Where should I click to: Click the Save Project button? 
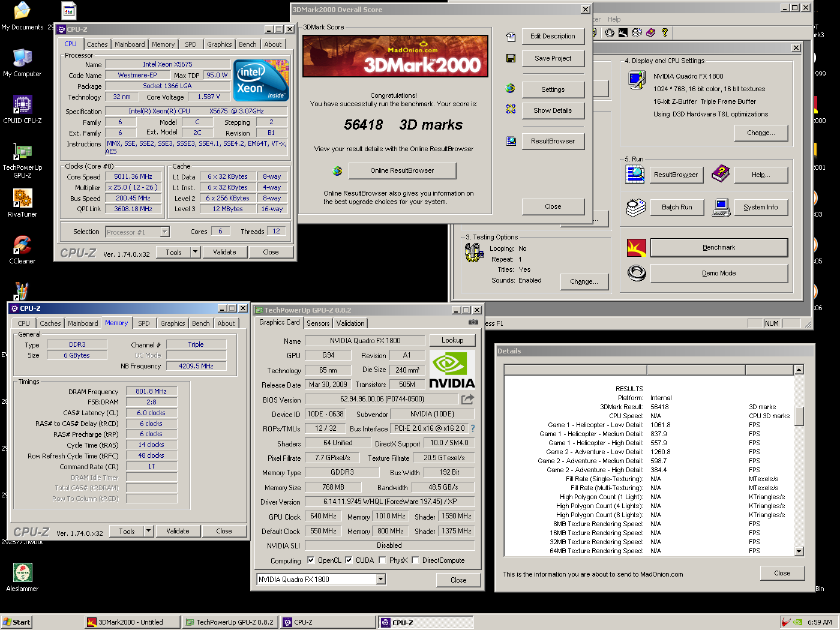click(x=553, y=59)
